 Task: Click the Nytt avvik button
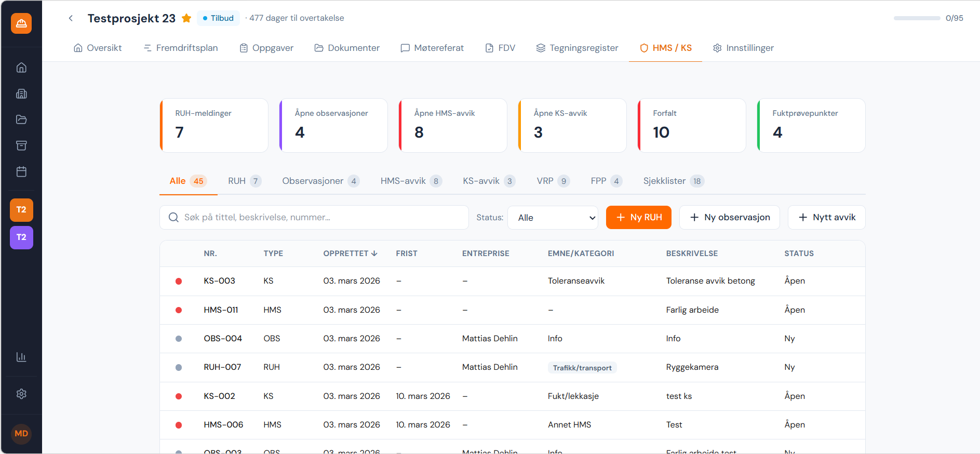826,217
